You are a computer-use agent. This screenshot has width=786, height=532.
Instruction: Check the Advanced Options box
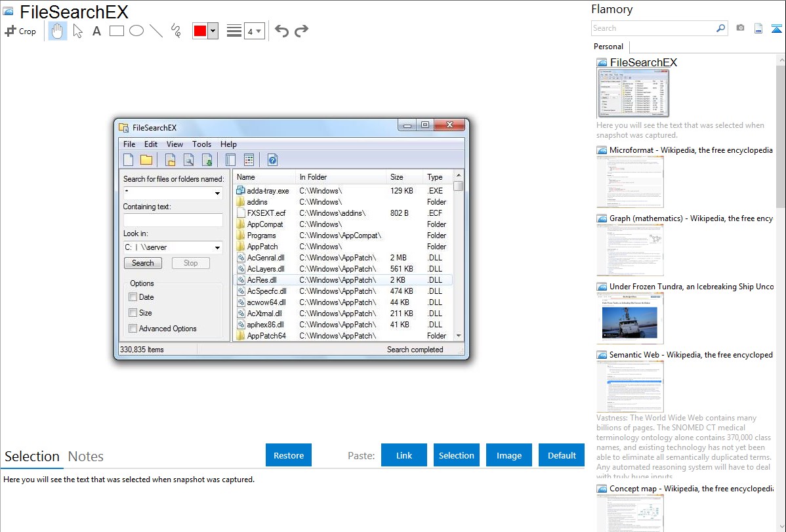pos(133,329)
